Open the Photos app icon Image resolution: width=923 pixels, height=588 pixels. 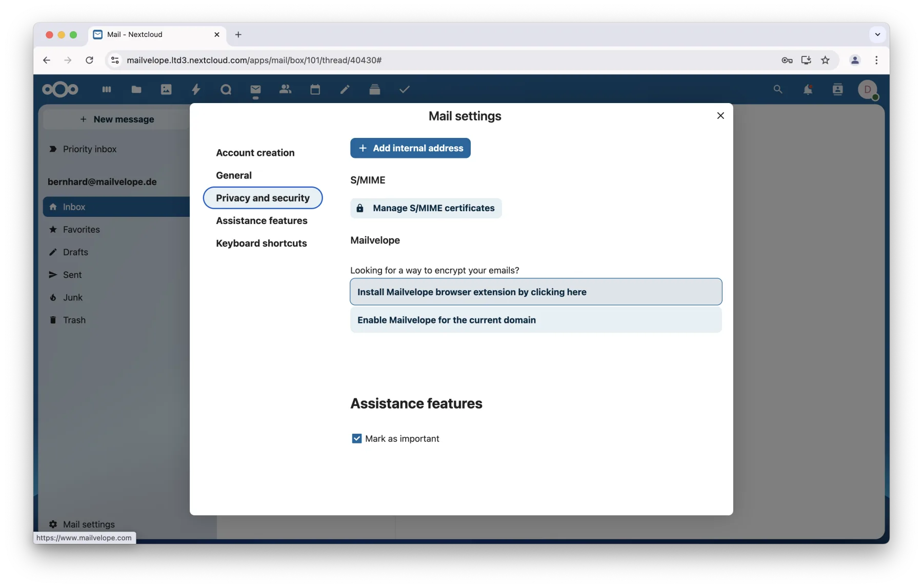[x=166, y=90]
